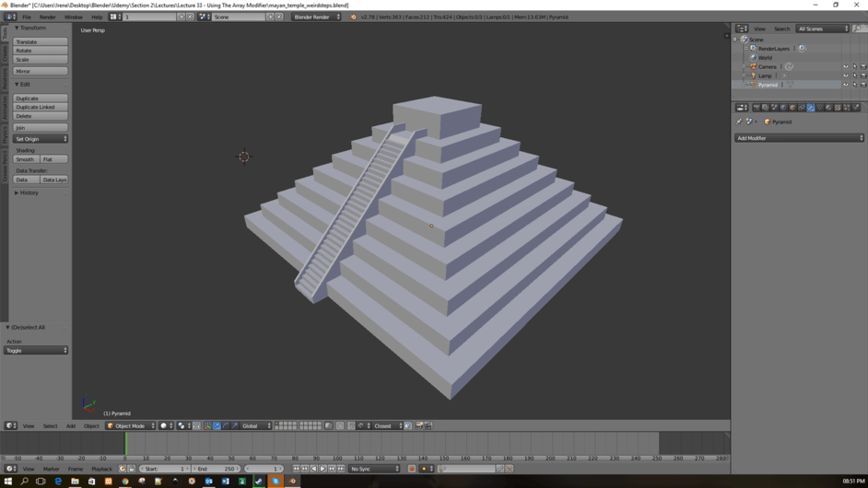This screenshot has width=868, height=488.
Task: Open the Add Modifier dropdown
Action: pyautogui.click(x=799, y=138)
